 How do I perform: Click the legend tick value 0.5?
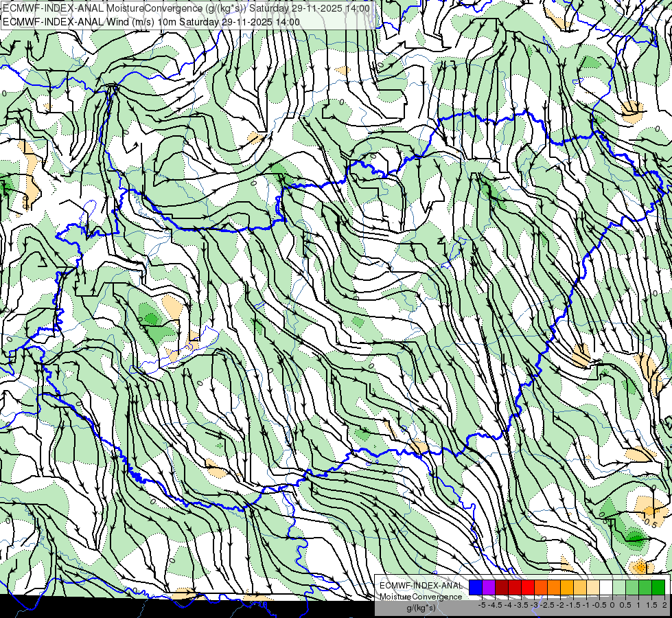625,605
